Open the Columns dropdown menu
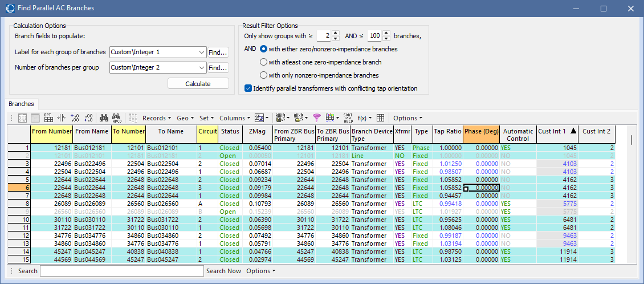This screenshot has height=284, width=644. 234,118
